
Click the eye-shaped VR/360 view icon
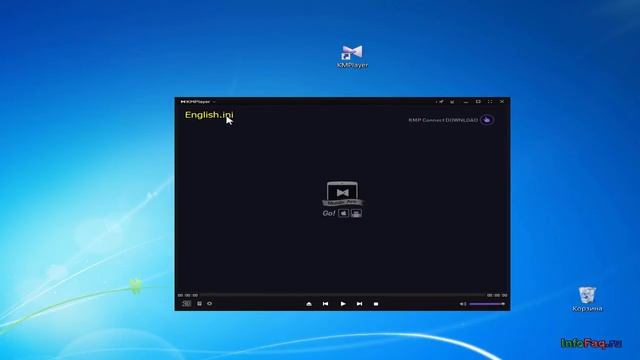209,303
